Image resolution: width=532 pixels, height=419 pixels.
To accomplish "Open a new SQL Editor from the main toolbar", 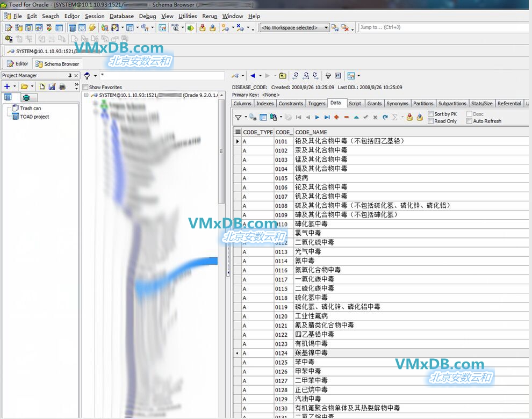I will point(9,27).
